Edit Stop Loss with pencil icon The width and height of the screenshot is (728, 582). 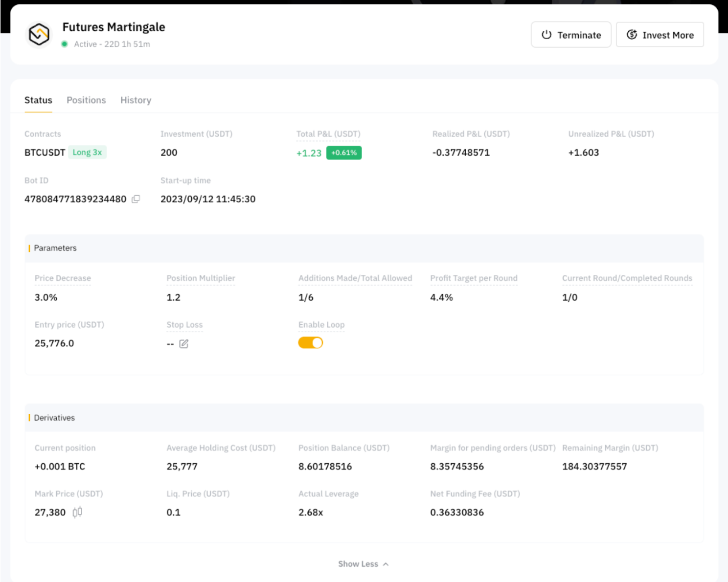tap(184, 344)
